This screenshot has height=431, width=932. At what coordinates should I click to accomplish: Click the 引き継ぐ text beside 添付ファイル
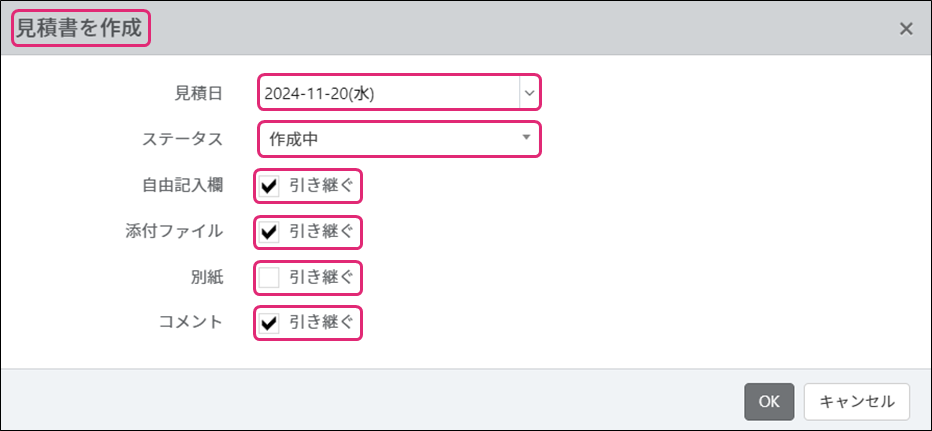point(321,232)
